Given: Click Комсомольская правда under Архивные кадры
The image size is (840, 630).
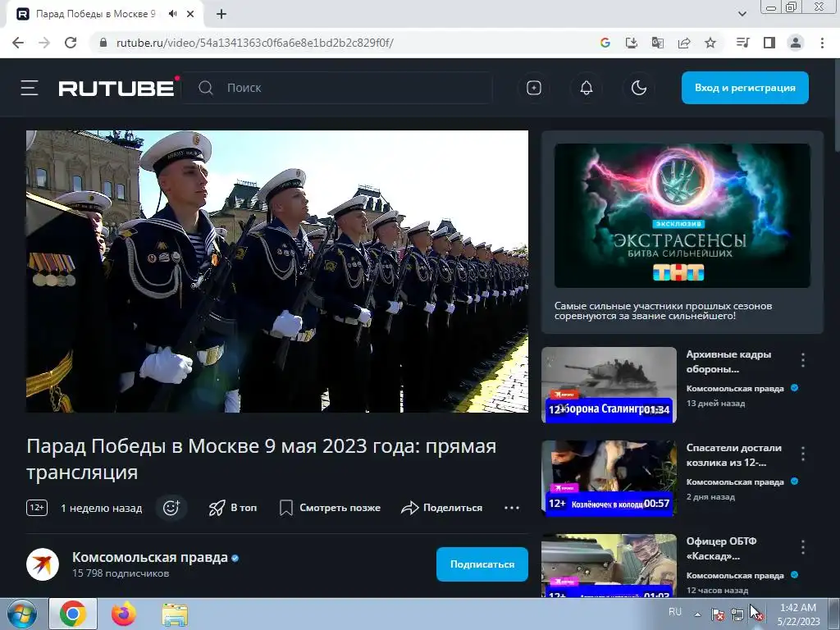Looking at the screenshot, I should tap(735, 388).
